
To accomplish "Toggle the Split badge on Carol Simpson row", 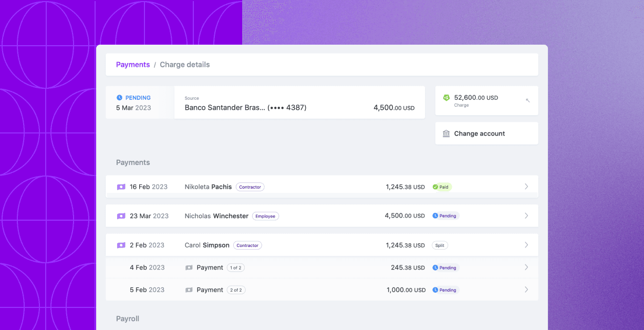I will coord(439,245).
